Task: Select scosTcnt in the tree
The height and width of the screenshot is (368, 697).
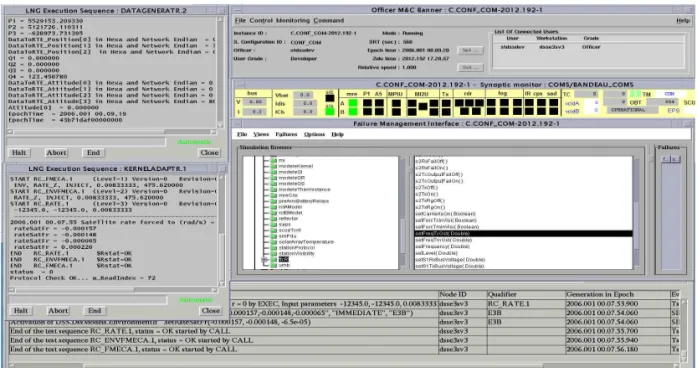Action: 290,230
